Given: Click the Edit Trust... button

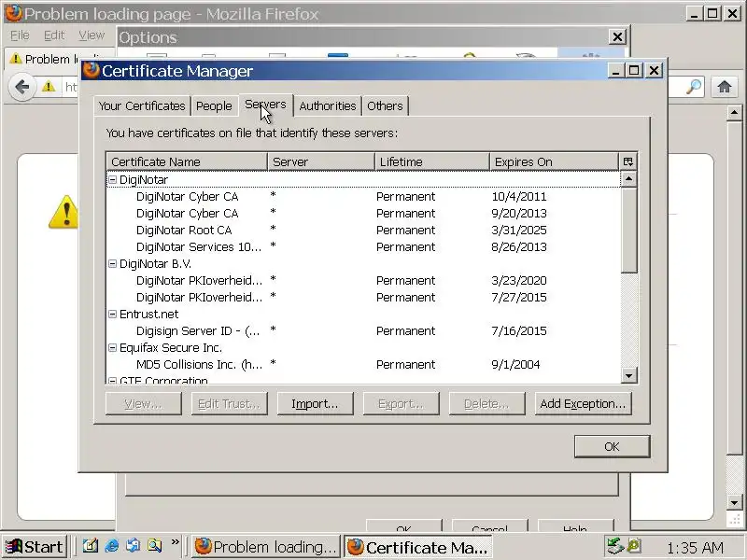Looking at the screenshot, I should point(229,404).
